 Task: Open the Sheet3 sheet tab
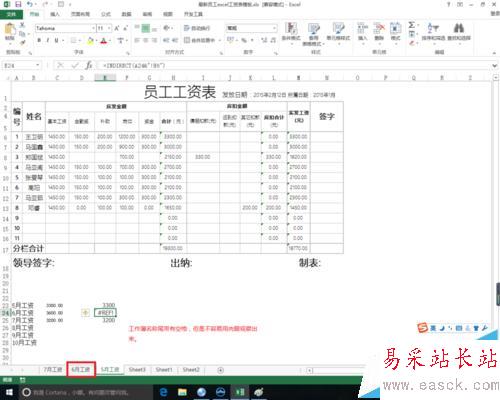pos(137,370)
